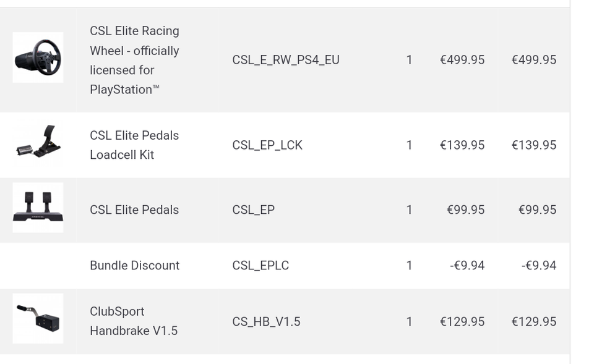594x364 pixels.
Task: Open the ClubSport Handbrake V1.5 name link
Action: point(134,321)
